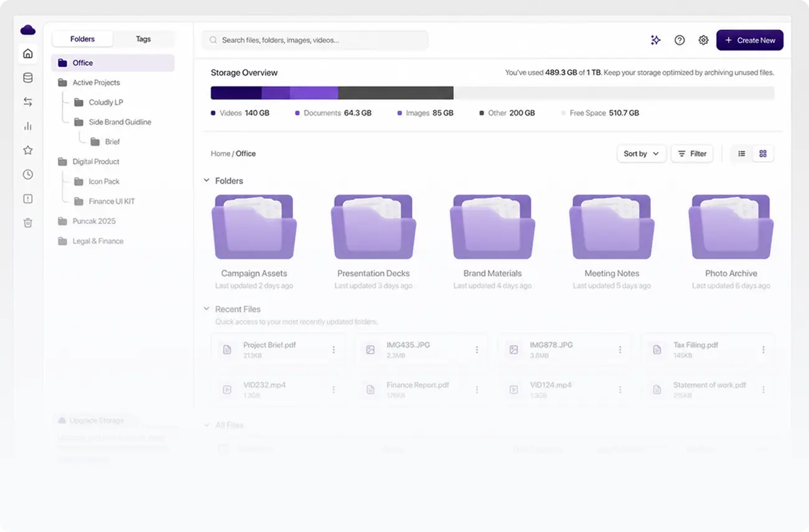Select the Office folder in tree

coord(113,63)
